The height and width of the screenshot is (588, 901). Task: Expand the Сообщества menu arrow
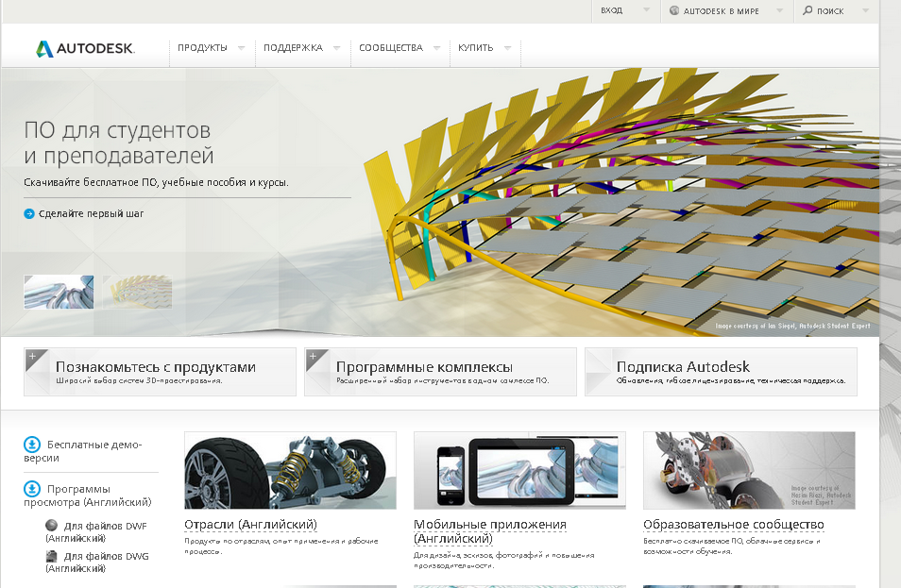coord(436,47)
